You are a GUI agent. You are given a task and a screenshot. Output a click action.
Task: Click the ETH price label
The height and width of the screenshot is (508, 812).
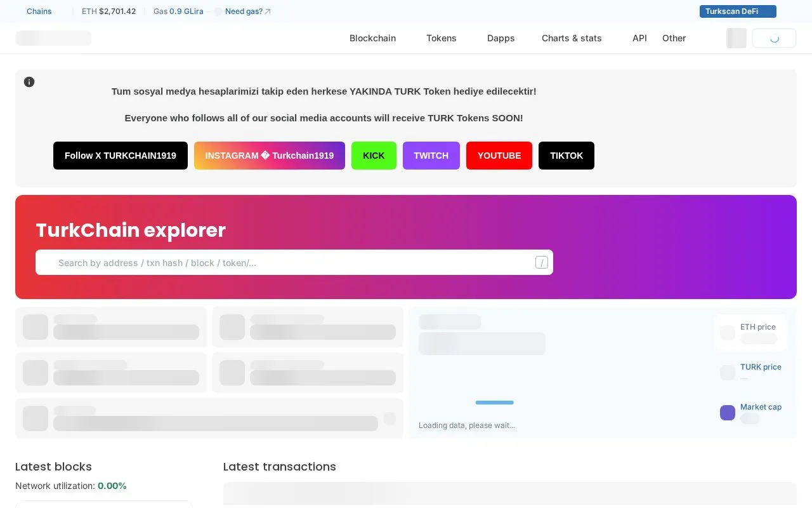click(x=758, y=327)
